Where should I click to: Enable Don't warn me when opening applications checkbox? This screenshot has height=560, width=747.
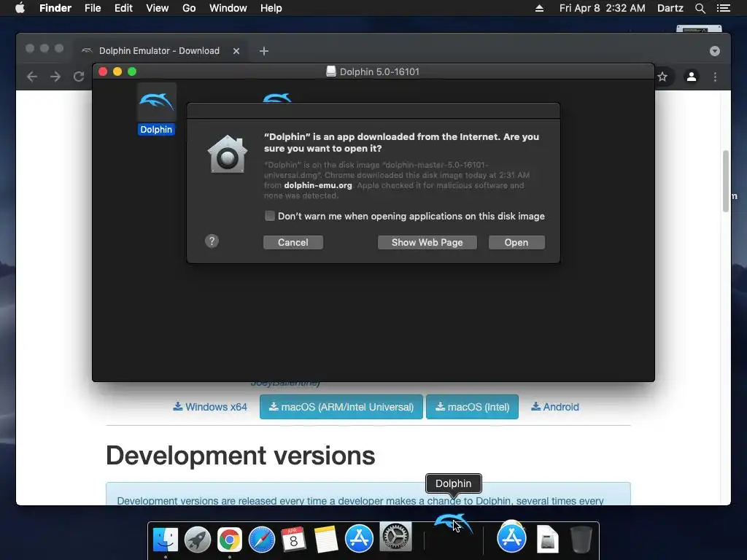click(270, 216)
